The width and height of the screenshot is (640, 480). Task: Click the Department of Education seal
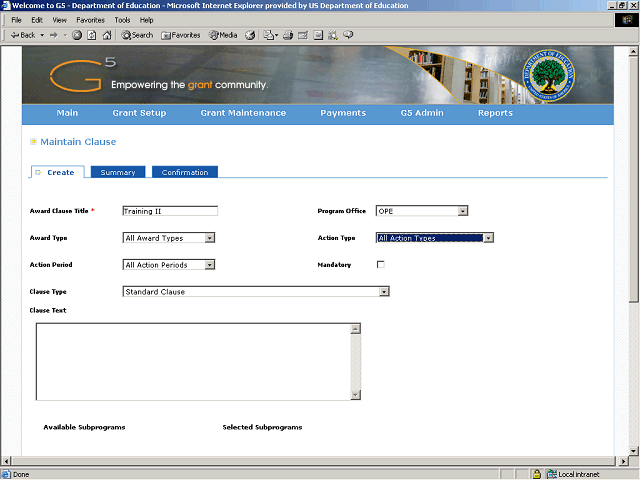pyautogui.click(x=549, y=76)
